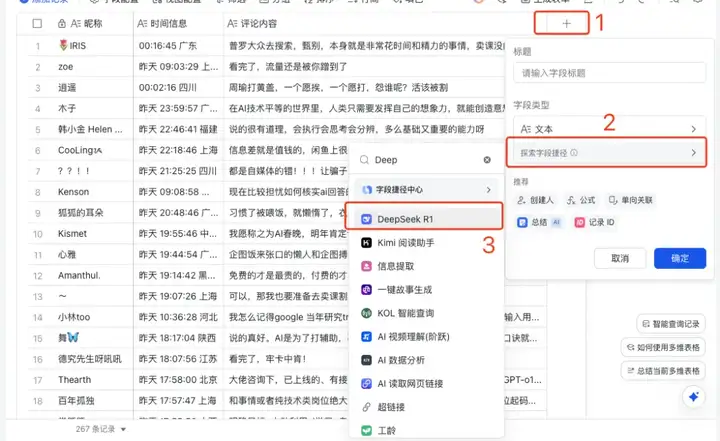Click 取消 button
Image resolution: width=720 pixels, height=441 pixels.
[620, 259]
